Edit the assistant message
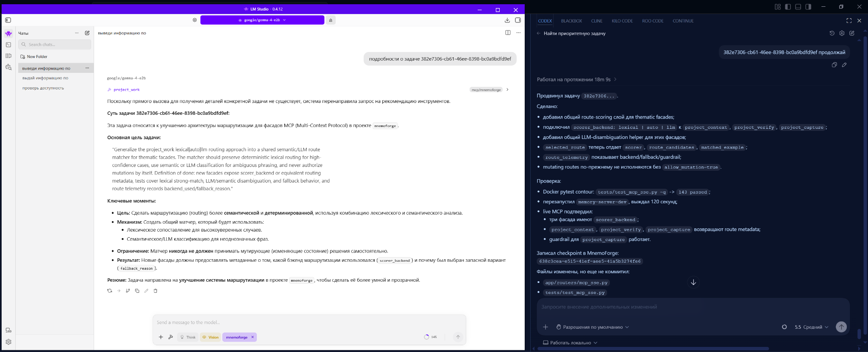 point(146,291)
